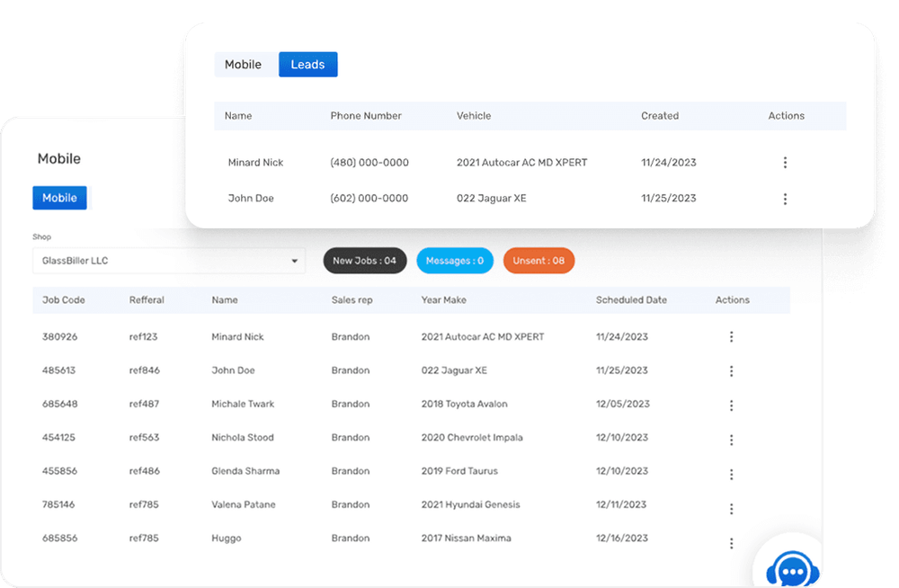Click the Created column header in leads
Screen dimensions: 899x588
coord(660,116)
